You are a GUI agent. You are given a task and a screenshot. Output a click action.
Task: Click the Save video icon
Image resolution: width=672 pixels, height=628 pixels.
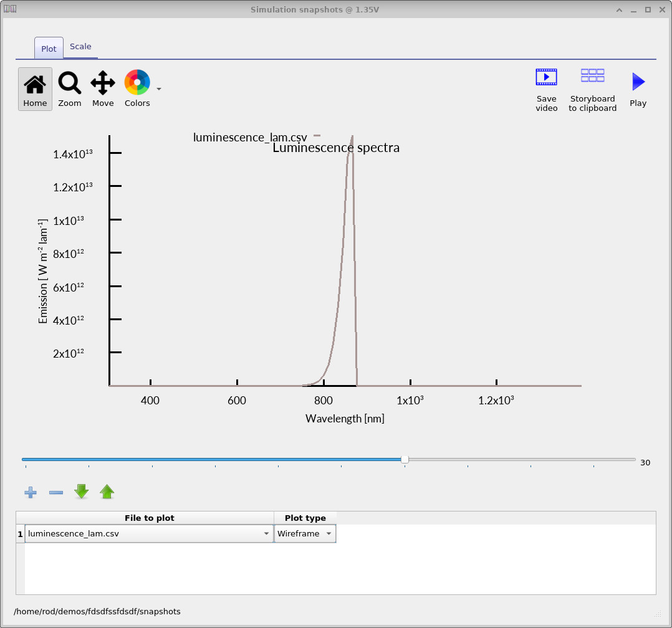(x=547, y=89)
